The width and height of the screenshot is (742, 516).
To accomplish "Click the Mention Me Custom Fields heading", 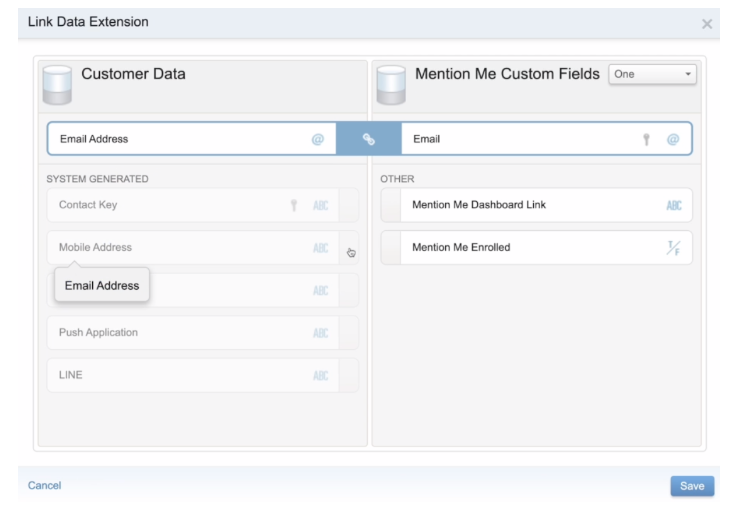I will pyautogui.click(x=507, y=74).
